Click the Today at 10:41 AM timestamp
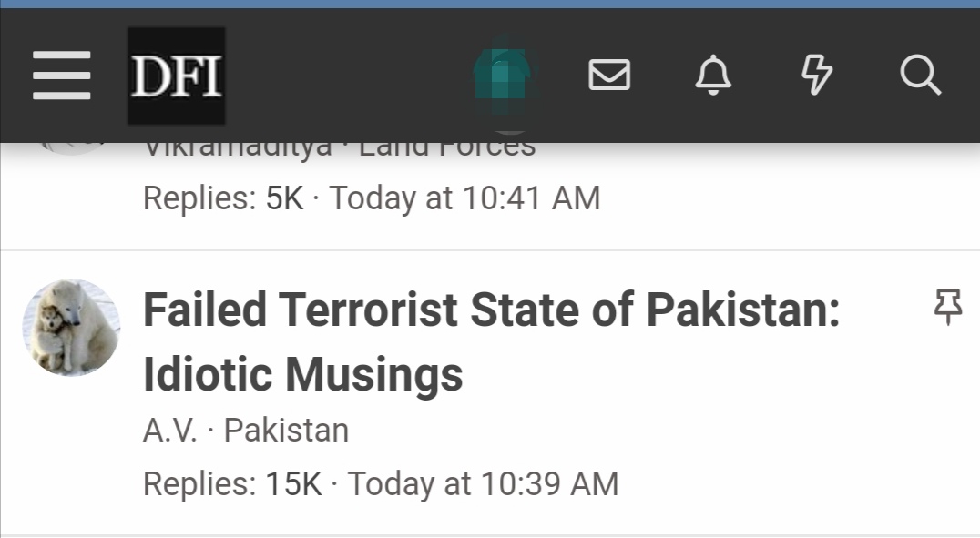Screen dimensions: 980x538 (x=465, y=198)
